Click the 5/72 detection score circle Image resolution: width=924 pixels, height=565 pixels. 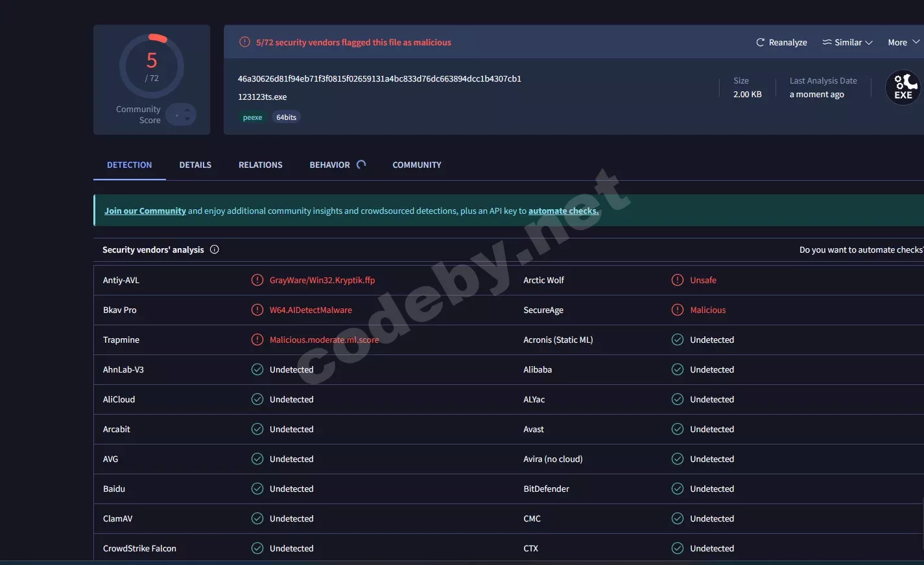click(x=152, y=66)
